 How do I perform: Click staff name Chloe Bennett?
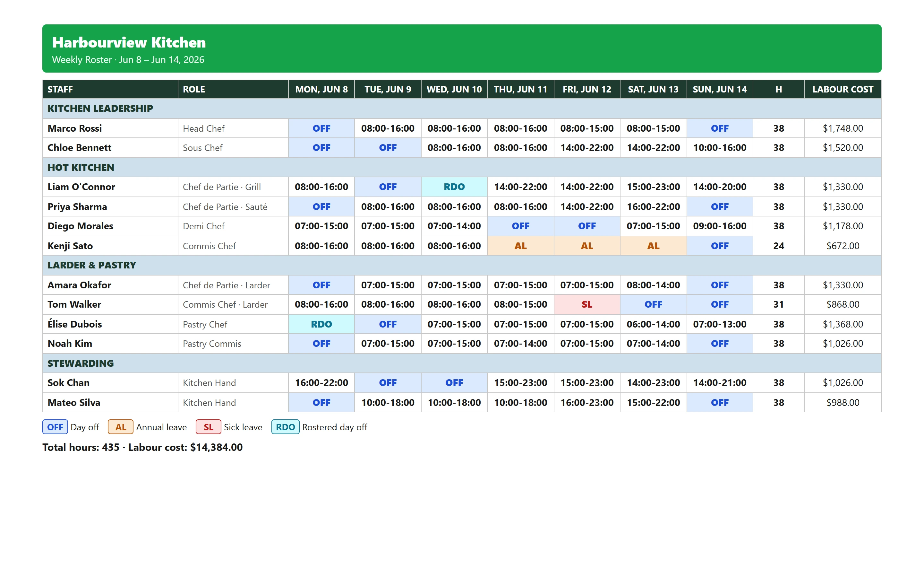click(80, 148)
